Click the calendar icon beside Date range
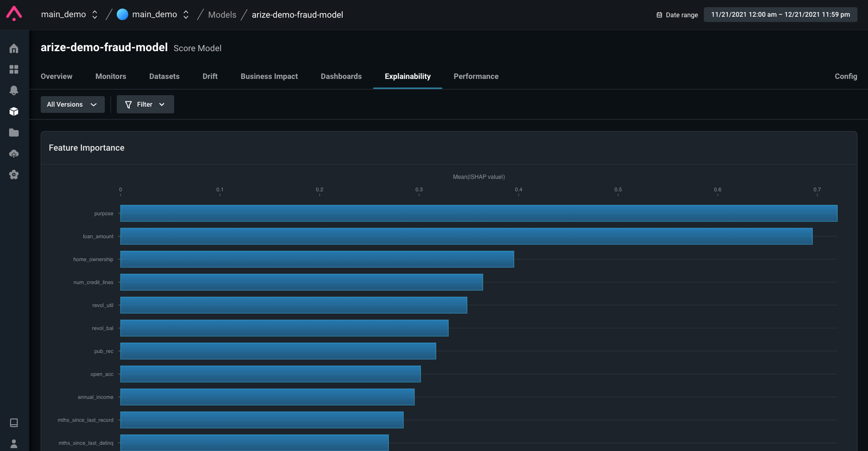Image resolution: width=868 pixels, height=451 pixels. click(x=659, y=15)
